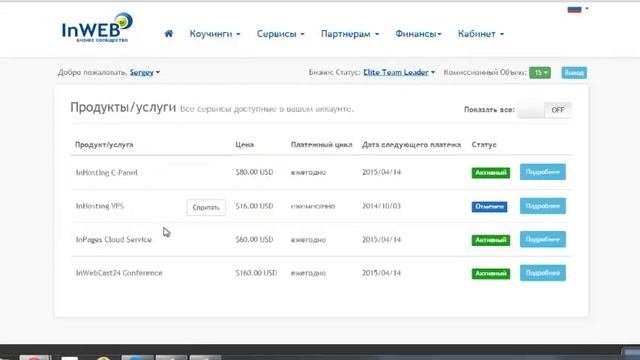Click the Активный badge for InWebCast24 Conference

click(x=491, y=273)
